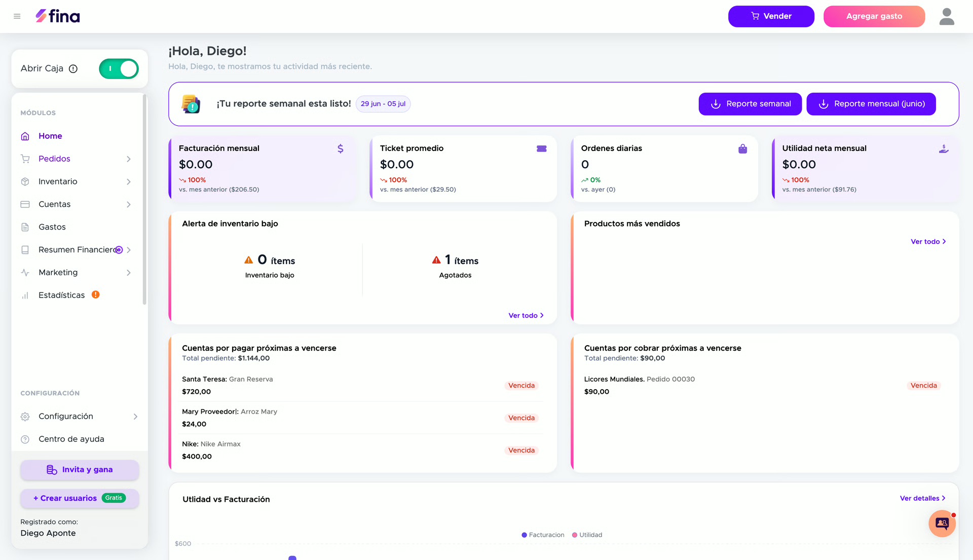
Task: Click the Vender button
Action: tap(771, 16)
